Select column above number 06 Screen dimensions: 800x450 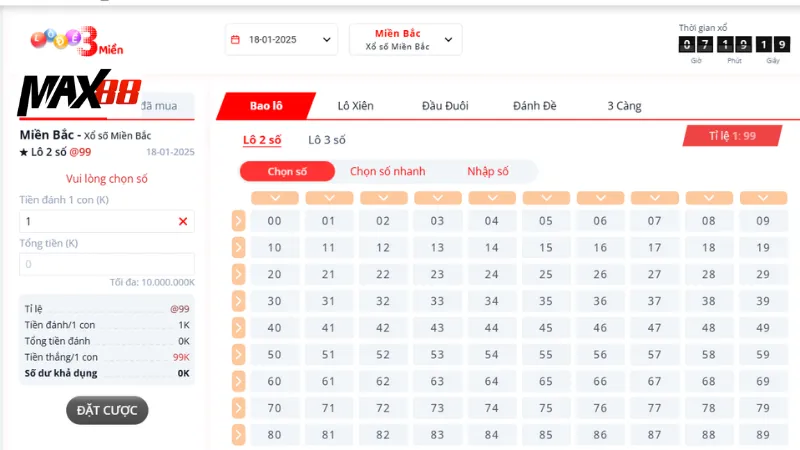tap(601, 198)
